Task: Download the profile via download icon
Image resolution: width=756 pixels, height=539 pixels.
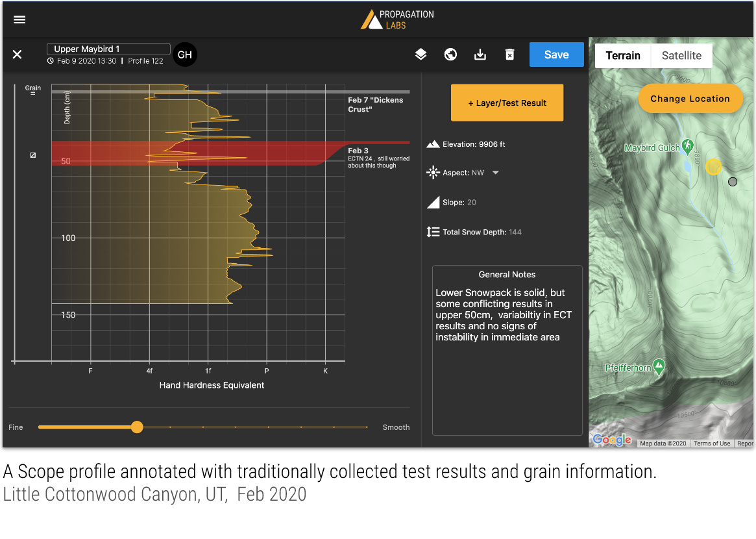Action: [x=480, y=55]
